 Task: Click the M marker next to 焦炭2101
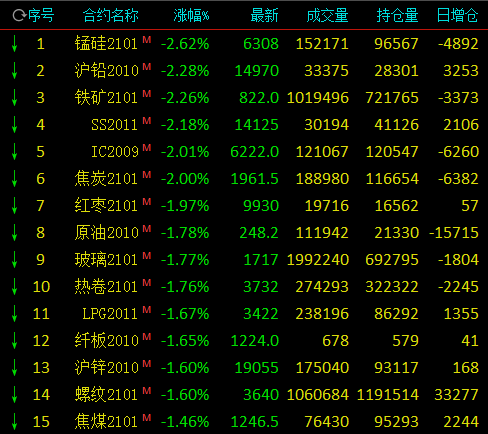(x=147, y=175)
